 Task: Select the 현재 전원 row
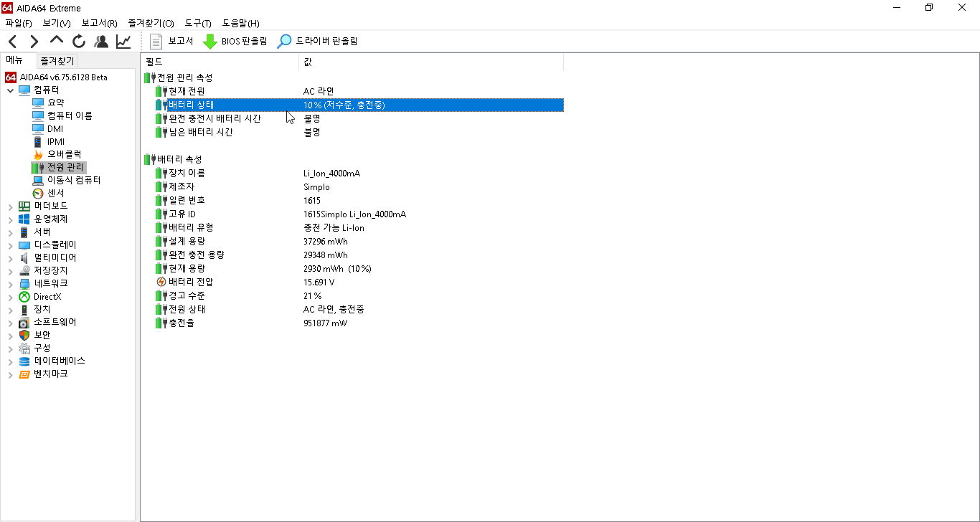(359, 91)
